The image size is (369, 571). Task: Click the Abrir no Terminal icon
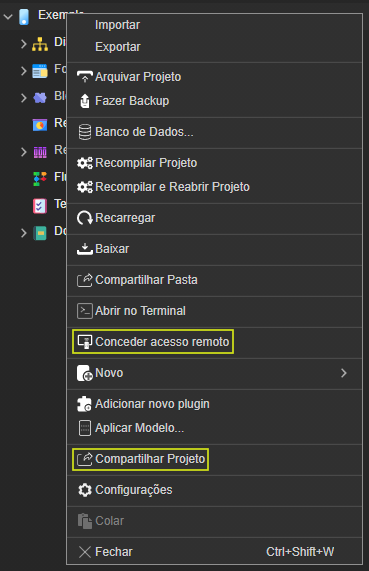coord(85,311)
